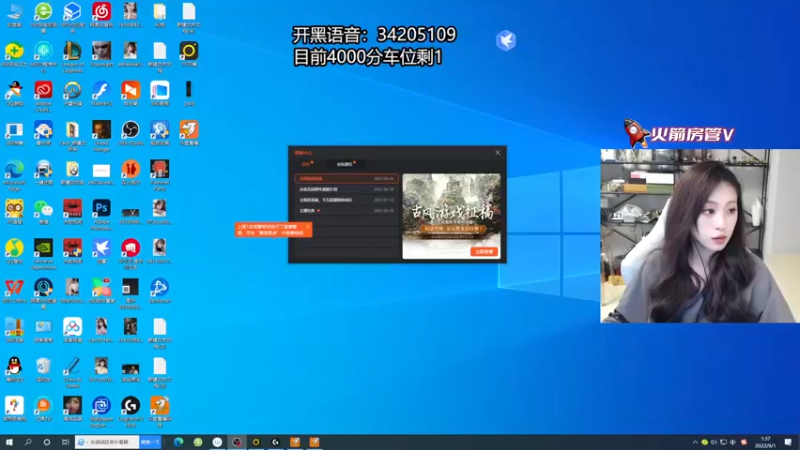Open the QQ penguin desktop shortcut

coord(14,369)
